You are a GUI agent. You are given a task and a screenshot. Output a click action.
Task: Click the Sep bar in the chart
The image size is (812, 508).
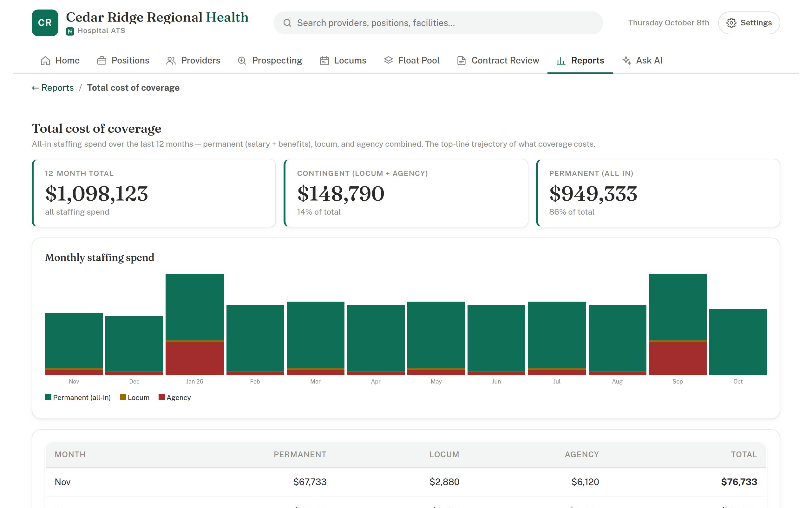tap(678, 324)
